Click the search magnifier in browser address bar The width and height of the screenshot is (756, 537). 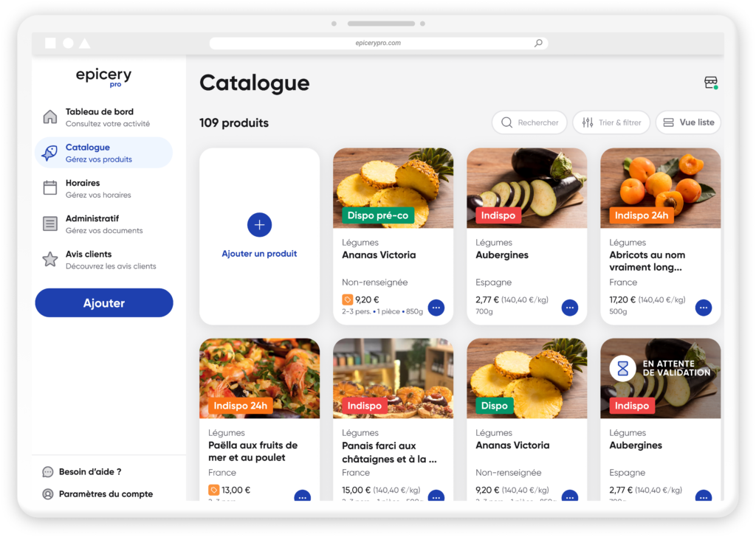tap(538, 44)
